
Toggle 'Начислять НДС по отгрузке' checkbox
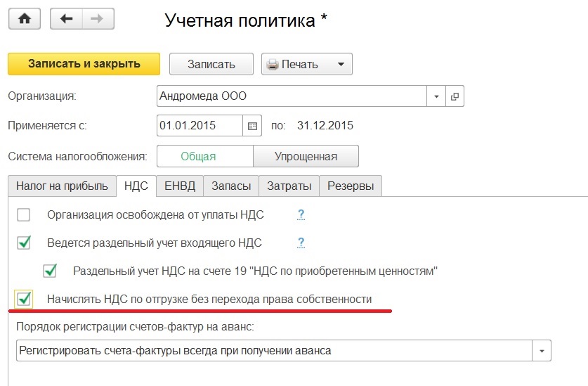(24, 299)
